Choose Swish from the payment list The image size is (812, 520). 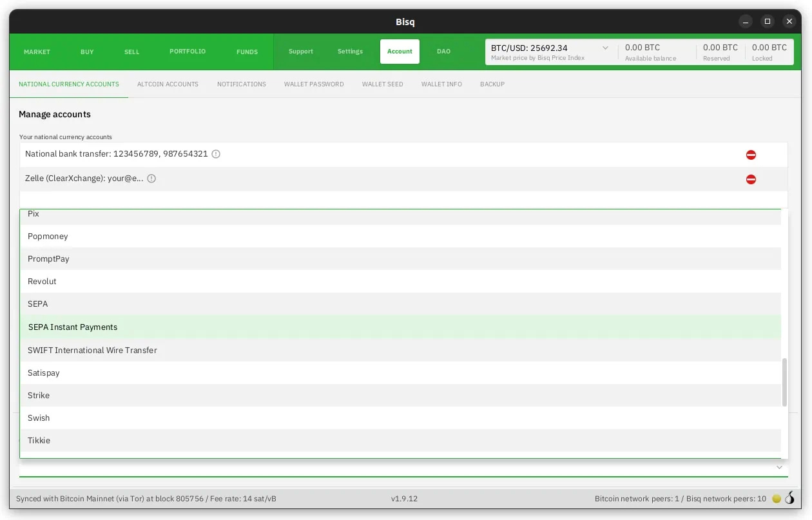tap(400, 418)
